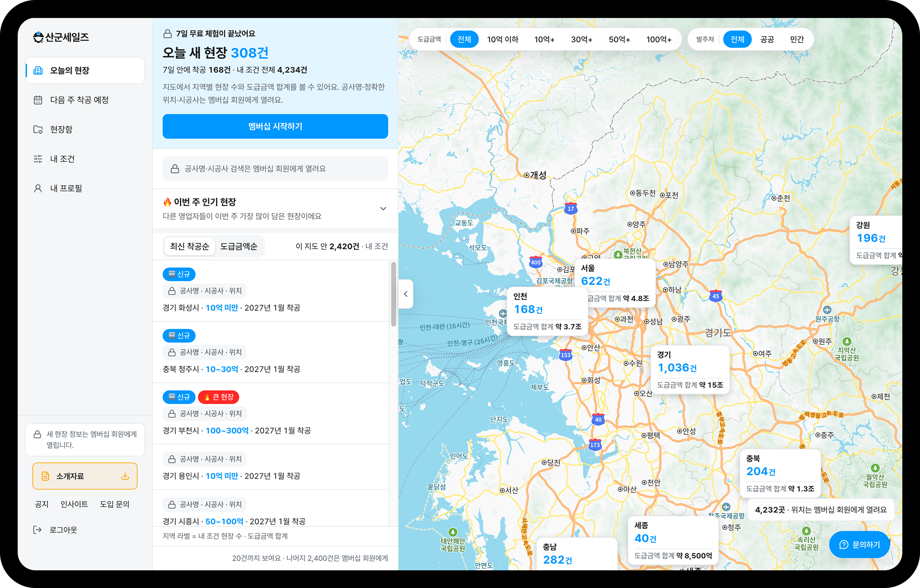Click the 문의하기 chat button
920x588 pixels.
(x=859, y=545)
